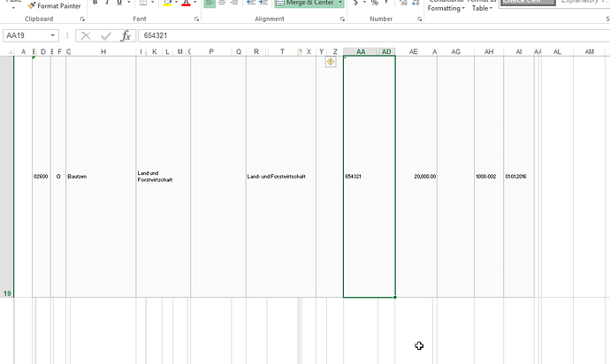
Task: Open the fill color dropdown arrow
Action: pos(176,3)
